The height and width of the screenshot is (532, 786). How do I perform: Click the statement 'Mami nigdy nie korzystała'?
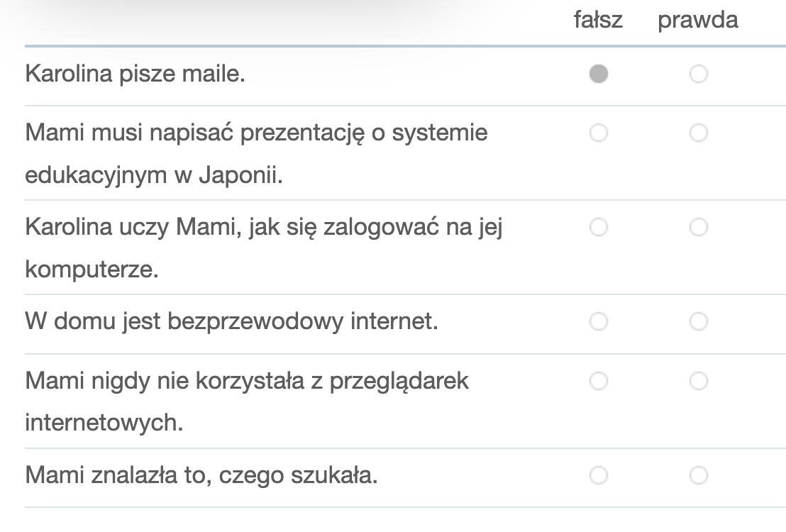click(247, 401)
